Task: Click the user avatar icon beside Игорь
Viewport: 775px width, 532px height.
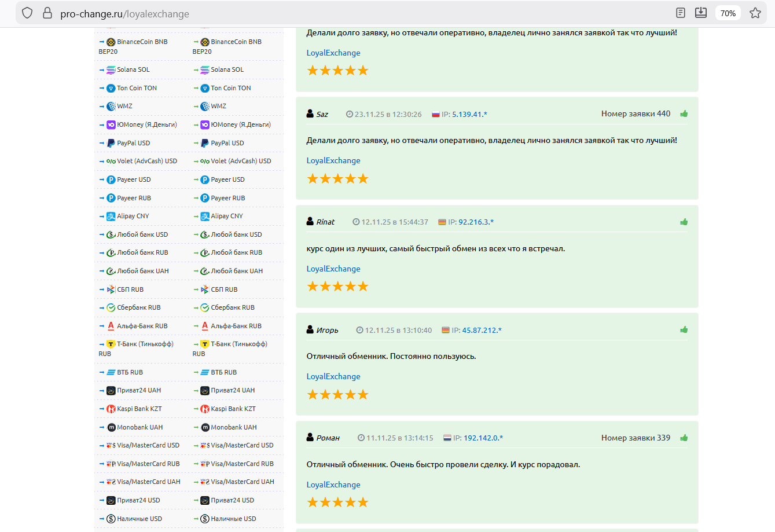Action: (310, 330)
